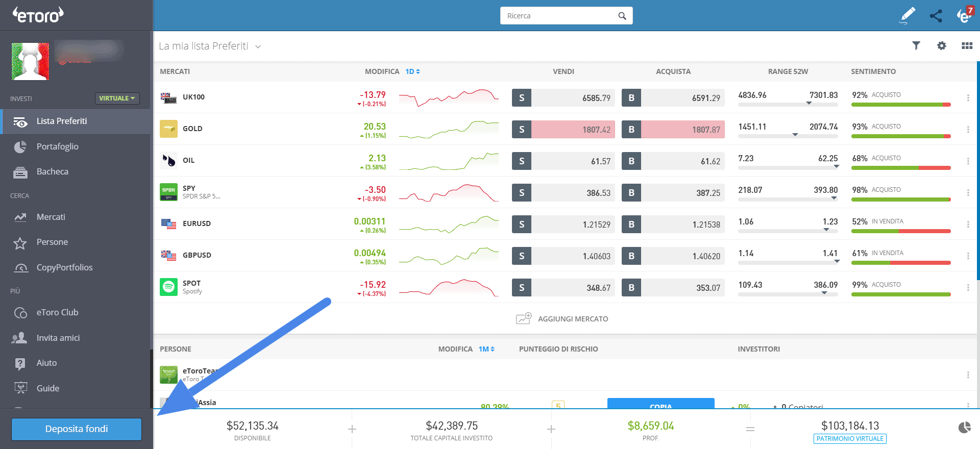The width and height of the screenshot is (980, 449).
Task: Click the GOLD instrument icon
Action: (168, 129)
